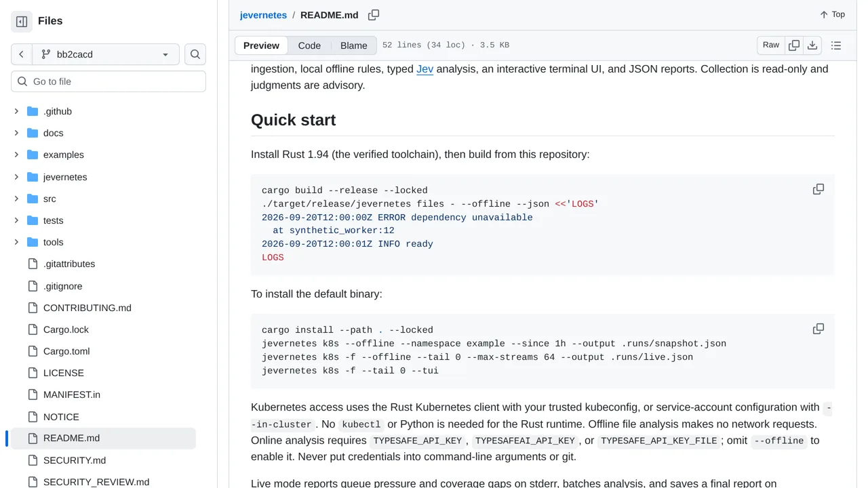Copy the cargo build code block
This screenshot has width=868, height=488.
coord(818,189)
